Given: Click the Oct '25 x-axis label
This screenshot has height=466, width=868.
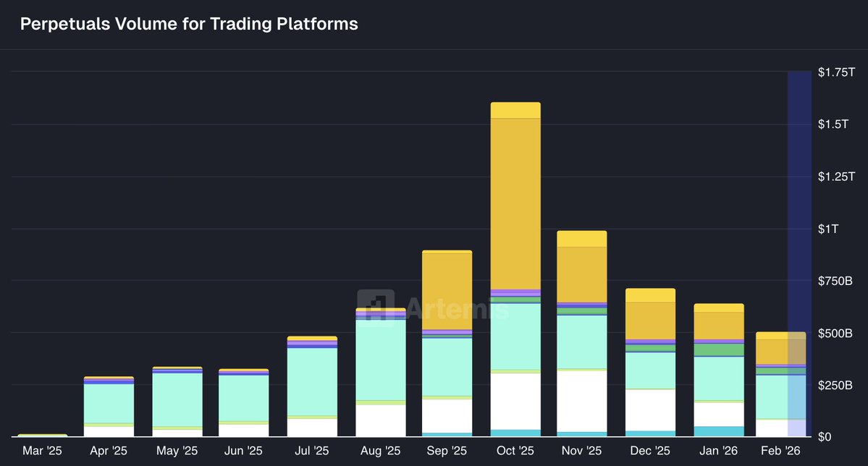Looking at the screenshot, I should tap(515, 451).
